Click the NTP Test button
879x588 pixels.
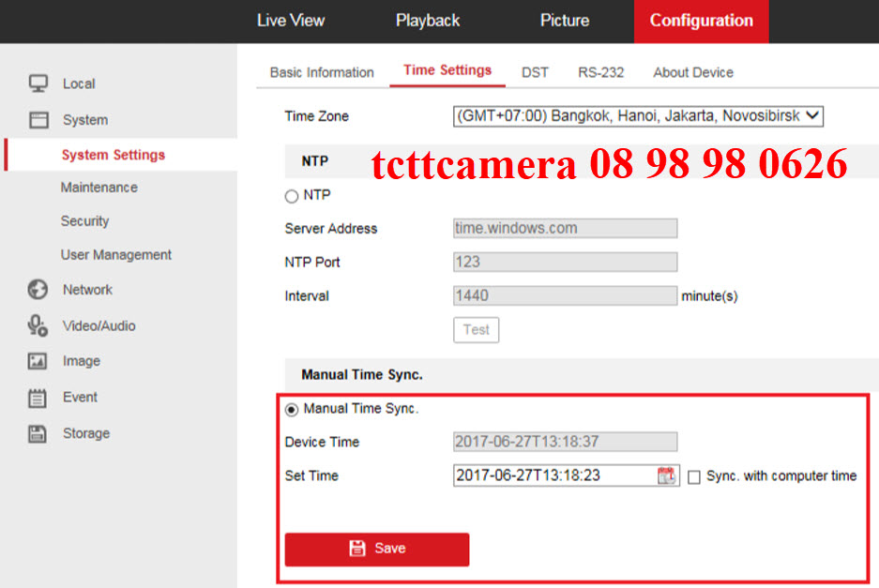(x=476, y=330)
